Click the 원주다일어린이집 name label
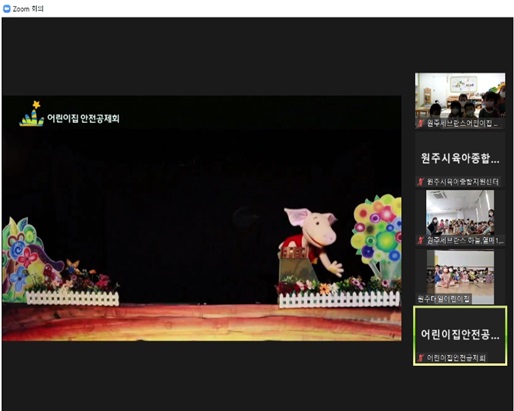 (x=443, y=299)
